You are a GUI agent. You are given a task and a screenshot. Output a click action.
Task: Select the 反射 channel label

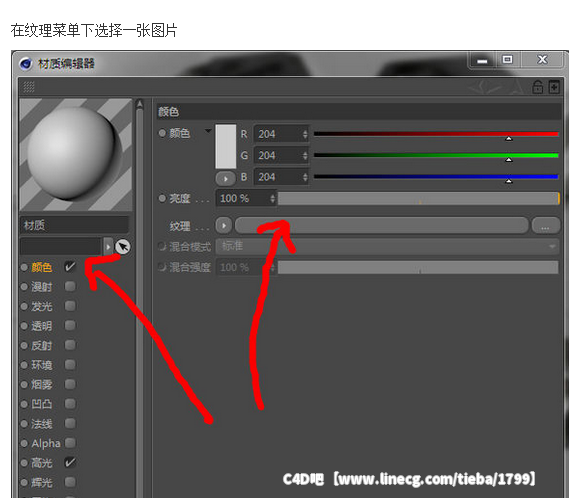click(42, 346)
